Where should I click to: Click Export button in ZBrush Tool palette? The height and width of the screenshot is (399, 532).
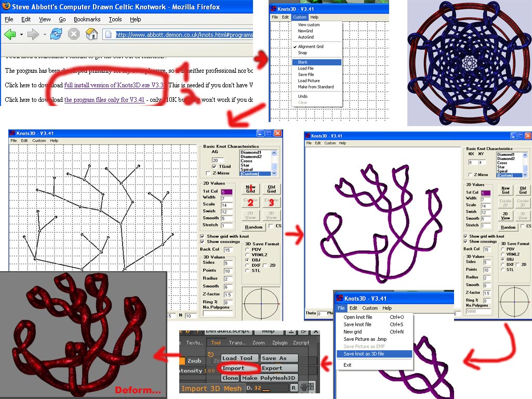279,368
